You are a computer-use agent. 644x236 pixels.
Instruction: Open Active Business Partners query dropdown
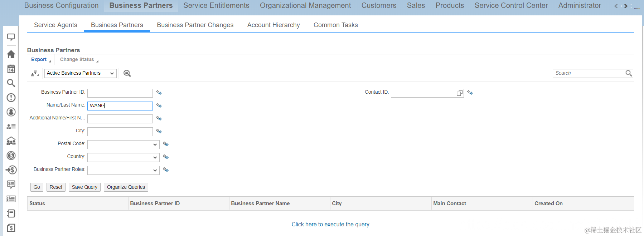[81, 73]
